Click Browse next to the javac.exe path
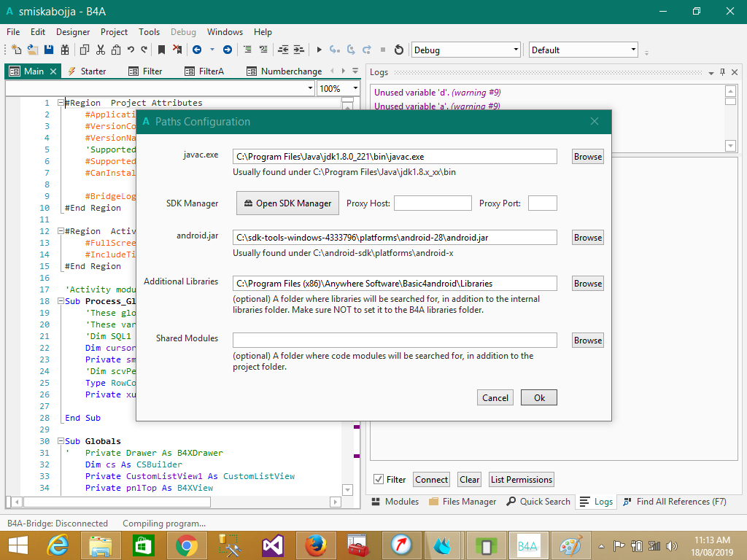The height and width of the screenshot is (560, 747). [587, 157]
